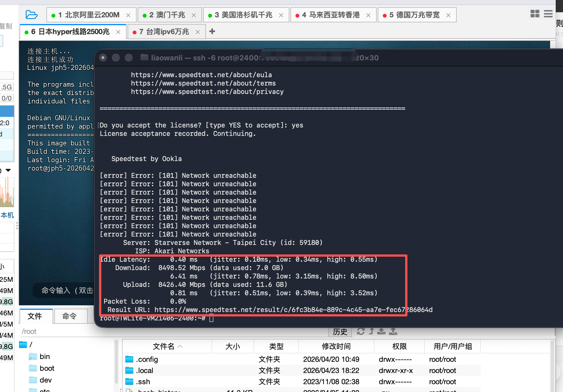Click the folder icon in terminal title bar

pyautogui.click(x=144, y=57)
